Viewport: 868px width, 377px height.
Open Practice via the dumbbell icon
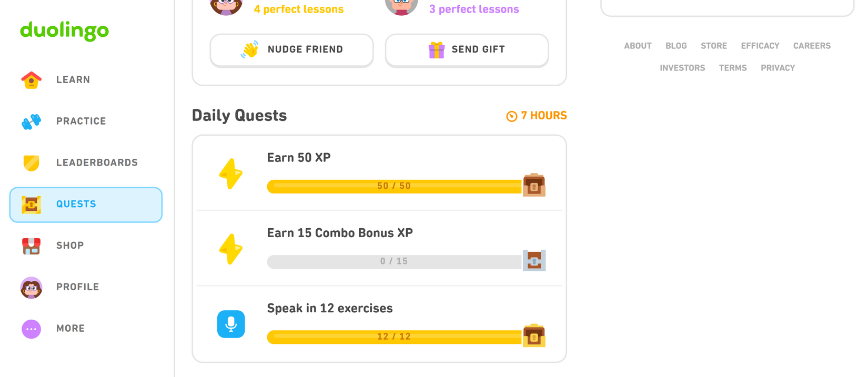tap(31, 121)
